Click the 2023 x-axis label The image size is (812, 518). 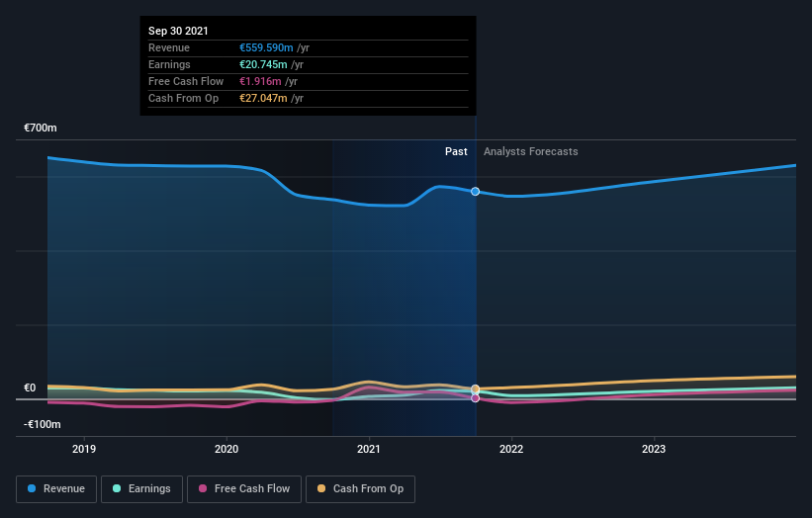pyautogui.click(x=654, y=449)
